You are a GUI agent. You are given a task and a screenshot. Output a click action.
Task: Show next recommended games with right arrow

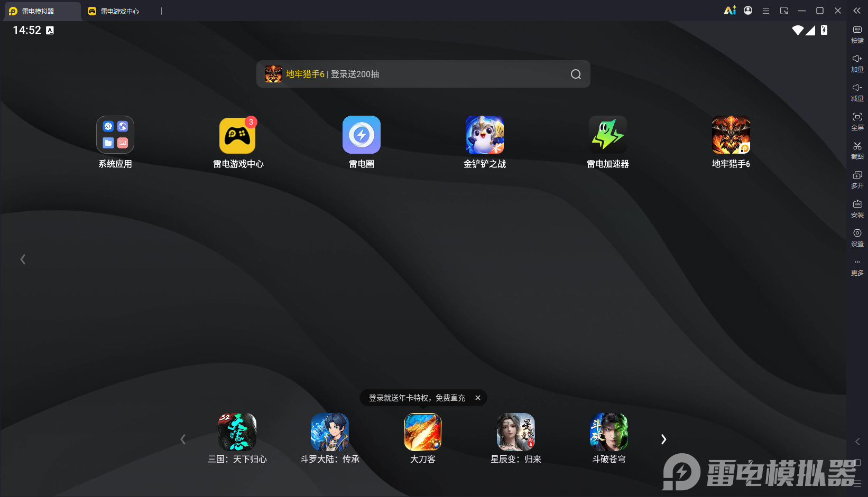tap(663, 439)
